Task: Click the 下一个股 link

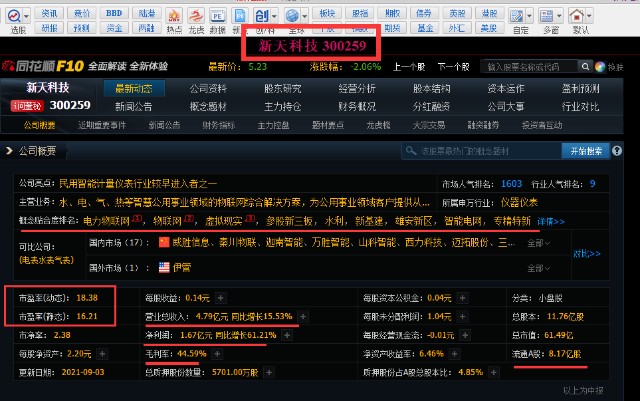Action: [453, 67]
